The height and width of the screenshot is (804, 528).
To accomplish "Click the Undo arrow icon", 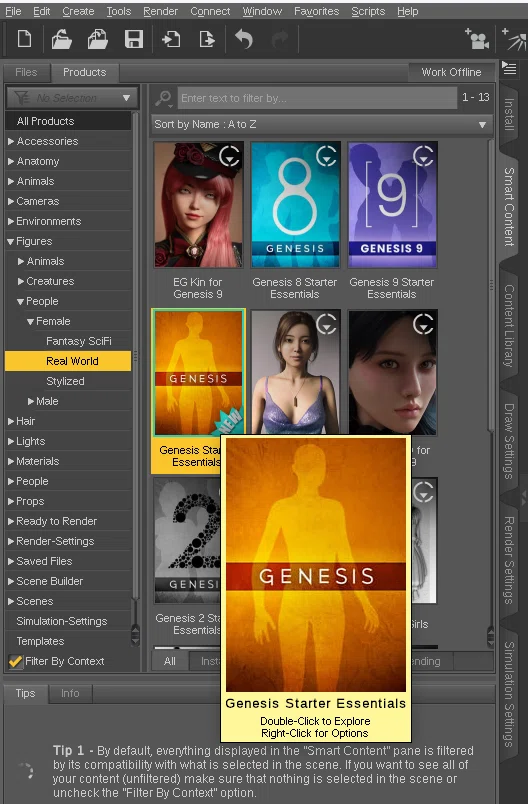I will pos(244,39).
